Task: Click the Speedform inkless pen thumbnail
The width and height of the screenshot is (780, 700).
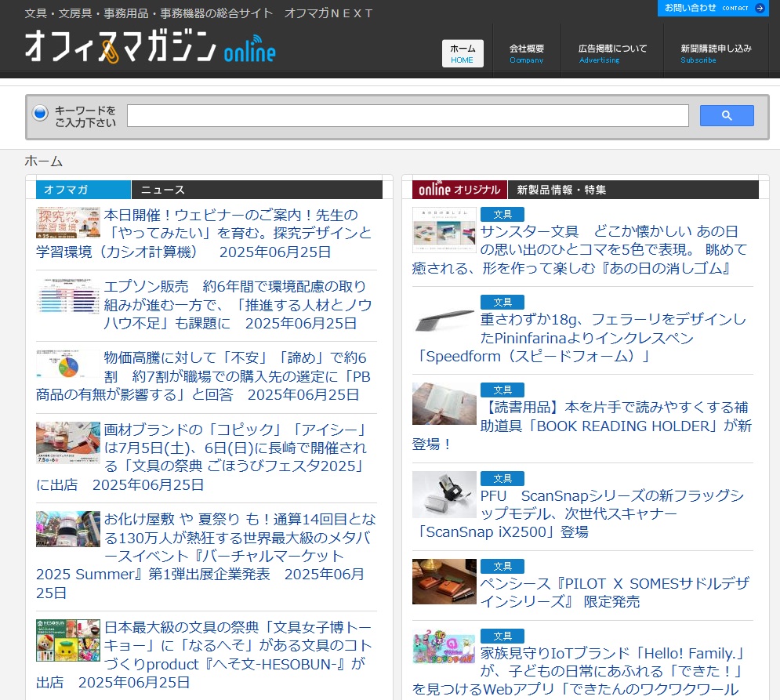Action: [444, 320]
